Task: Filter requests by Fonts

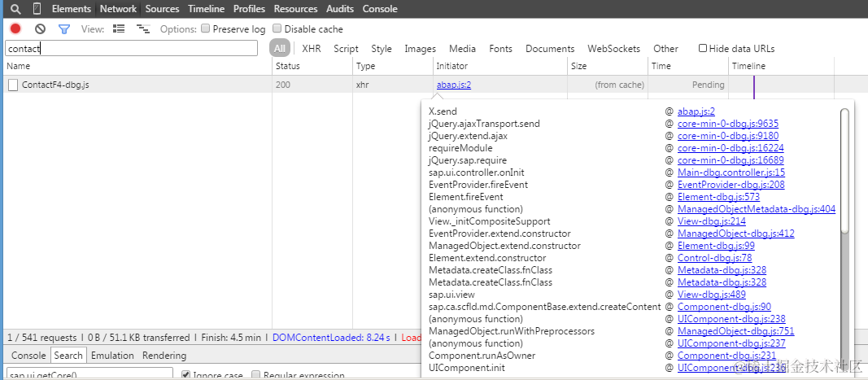Action: pos(500,49)
